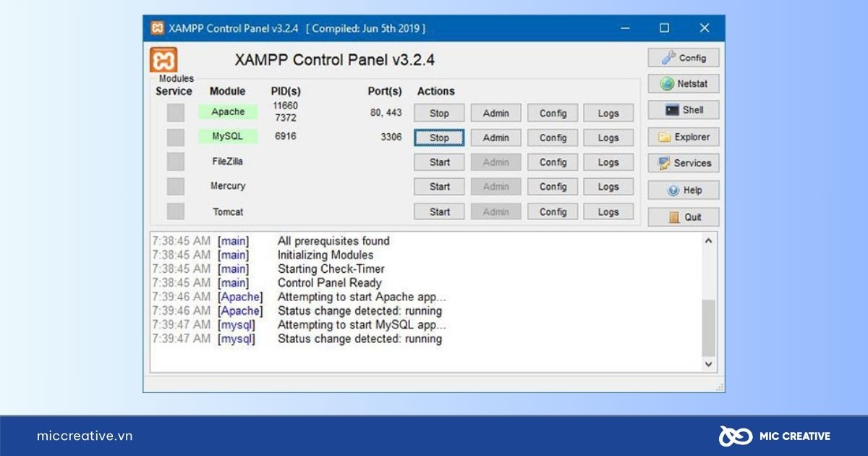Open Apache Config menu

point(553,113)
